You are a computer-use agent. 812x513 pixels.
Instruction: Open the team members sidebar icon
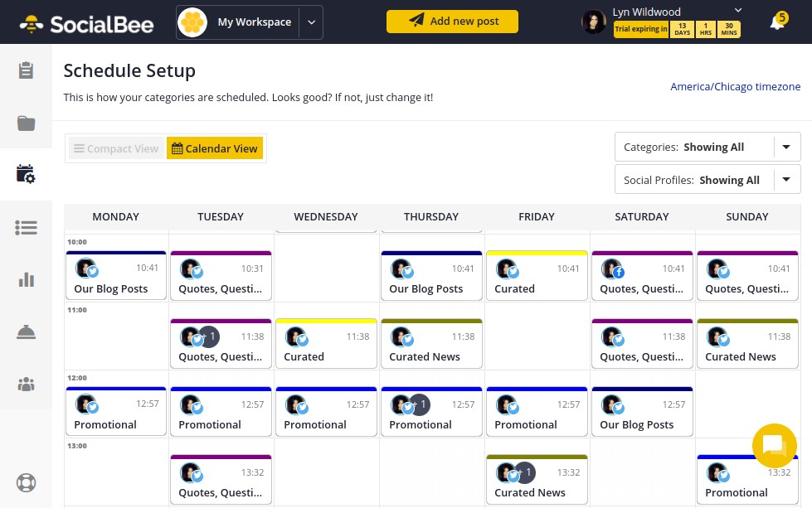click(x=26, y=384)
